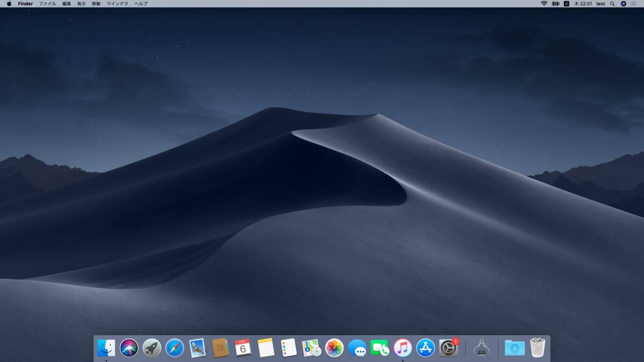Click the Spotlight search magnifier in the menu bar

pyautogui.click(x=612, y=4)
